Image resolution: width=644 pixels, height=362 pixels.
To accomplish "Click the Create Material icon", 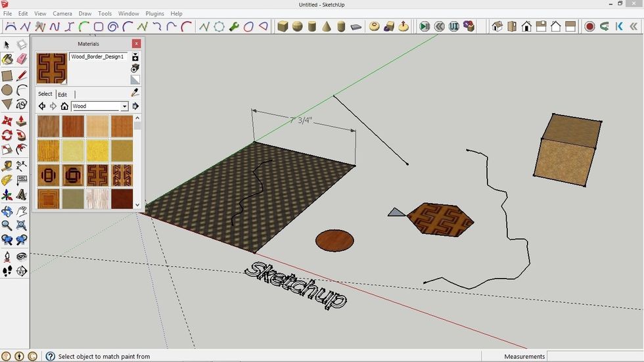I will (x=135, y=68).
